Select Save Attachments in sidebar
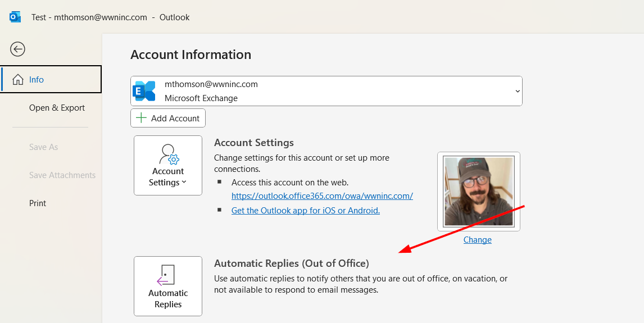Image resolution: width=644 pixels, height=323 pixels. 62,175
